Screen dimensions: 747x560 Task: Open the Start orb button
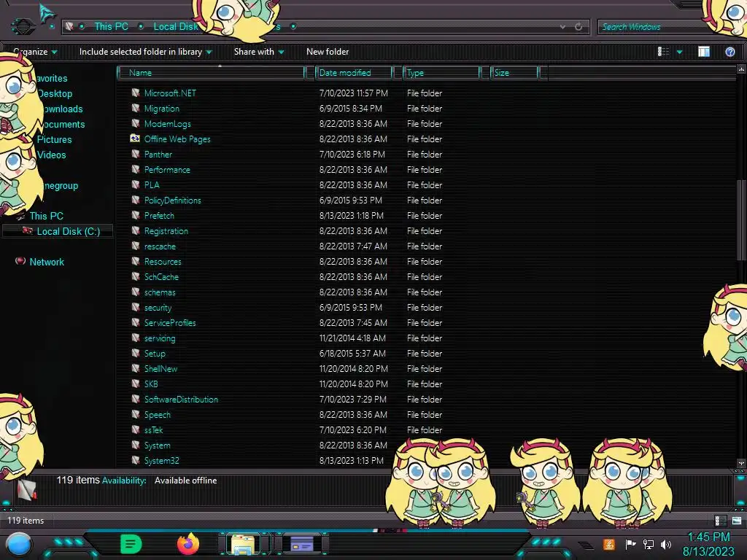click(19, 545)
